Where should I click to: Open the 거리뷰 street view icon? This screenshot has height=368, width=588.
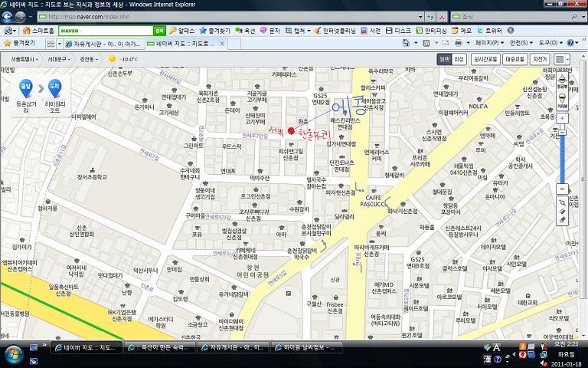tap(562, 100)
